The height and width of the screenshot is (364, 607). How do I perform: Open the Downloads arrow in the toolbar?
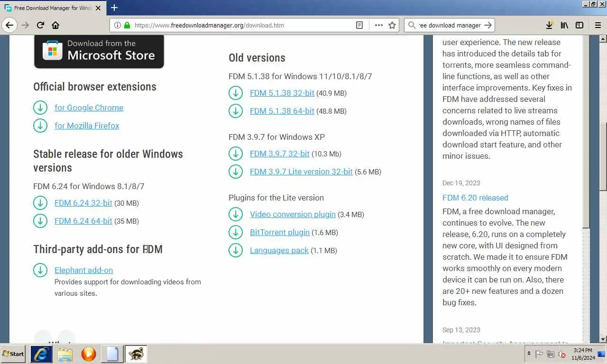click(x=549, y=25)
